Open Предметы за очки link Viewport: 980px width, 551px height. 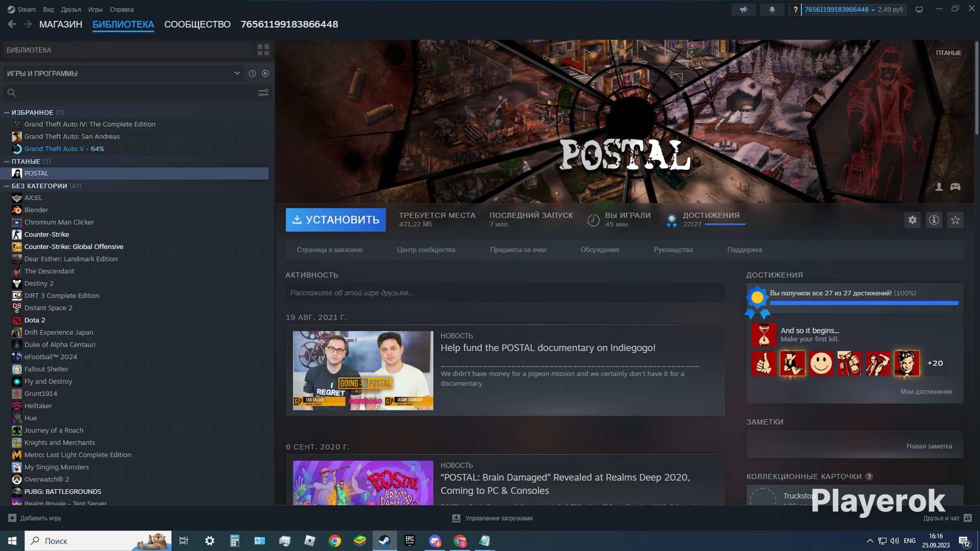click(518, 250)
